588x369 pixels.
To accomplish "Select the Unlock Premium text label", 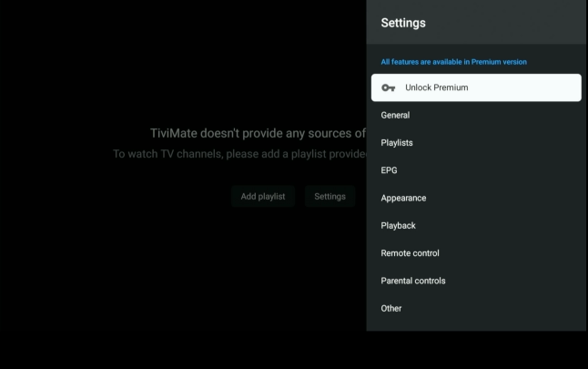I will pos(436,87).
